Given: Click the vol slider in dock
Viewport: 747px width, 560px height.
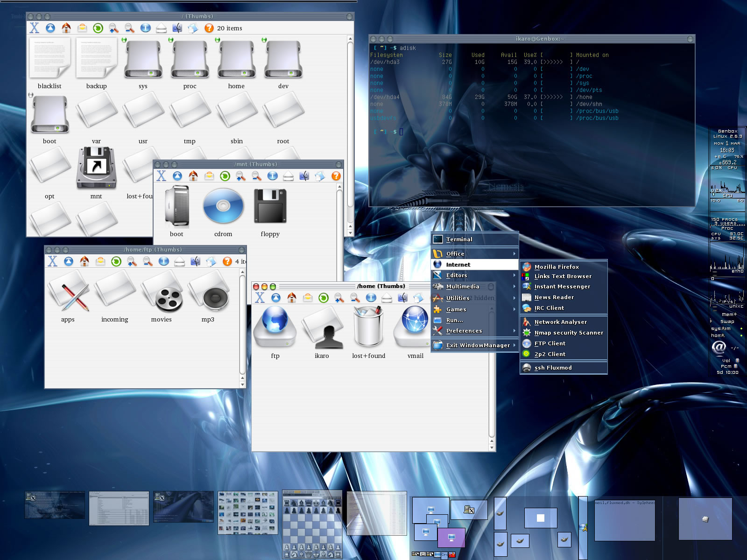Looking at the screenshot, I should pos(737,360).
